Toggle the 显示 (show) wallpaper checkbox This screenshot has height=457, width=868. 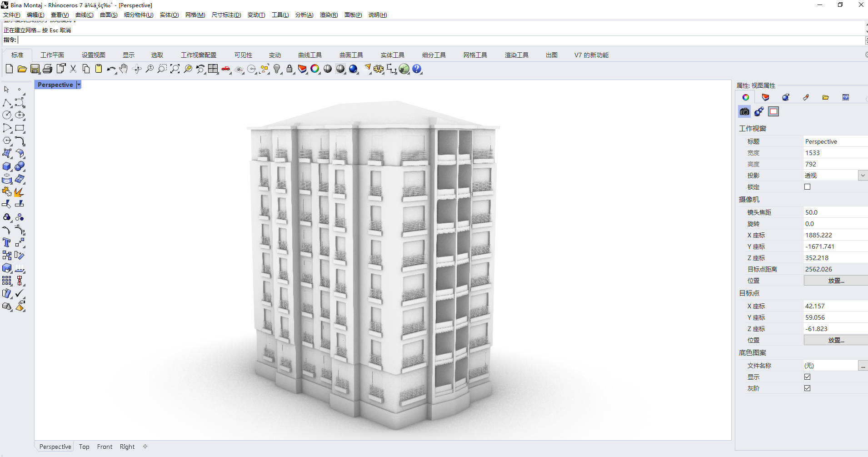coord(808,377)
